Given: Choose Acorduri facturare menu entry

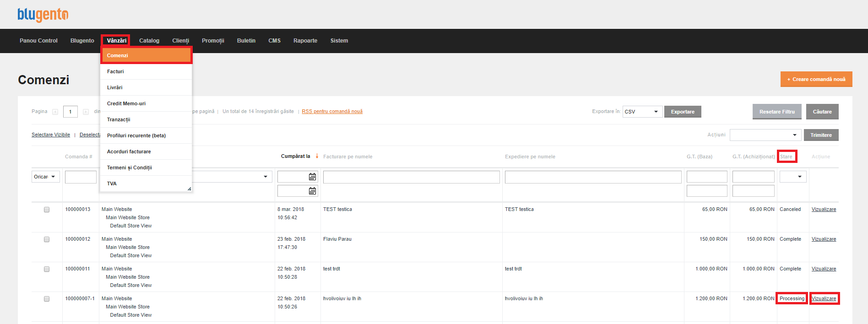Looking at the screenshot, I should pos(146,151).
